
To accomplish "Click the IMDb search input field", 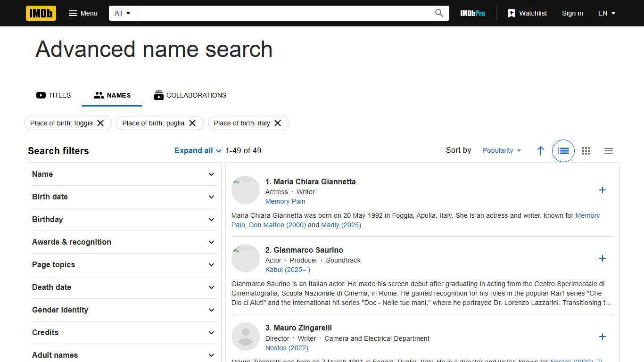I will click(283, 13).
